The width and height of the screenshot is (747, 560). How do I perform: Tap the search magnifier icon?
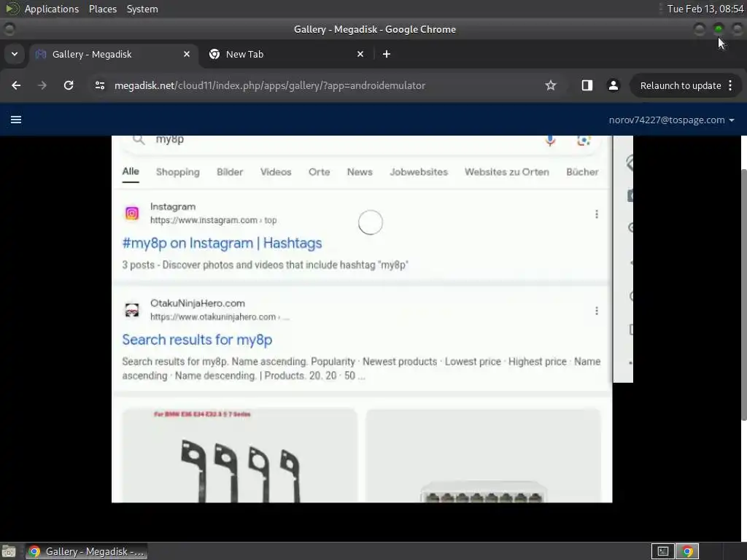[x=138, y=139]
